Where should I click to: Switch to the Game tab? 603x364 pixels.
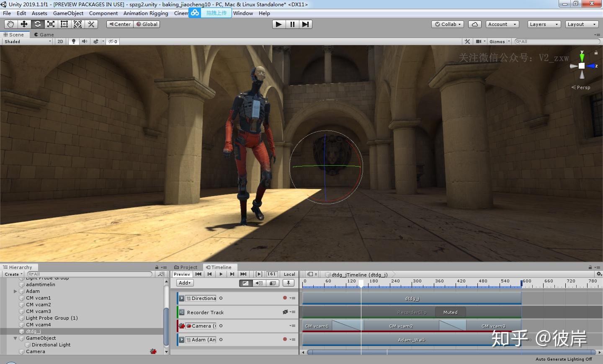pyautogui.click(x=44, y=35)
